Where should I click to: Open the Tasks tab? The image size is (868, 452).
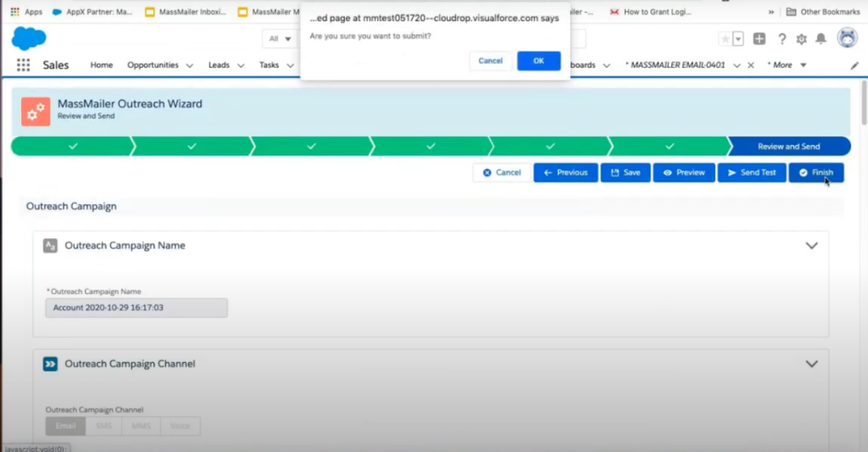click(x=269, y=64)
